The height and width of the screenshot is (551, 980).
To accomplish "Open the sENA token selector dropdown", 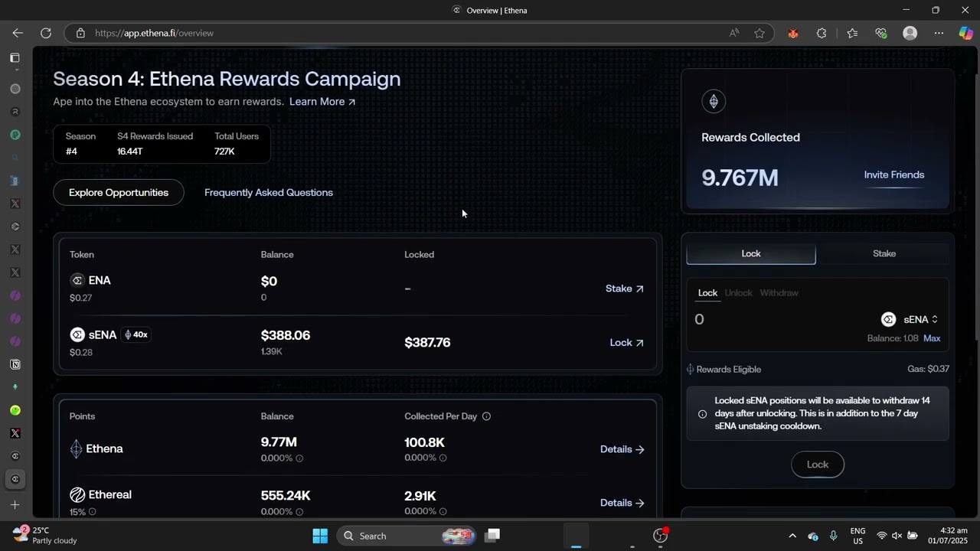I will click(x=910, y=319).
